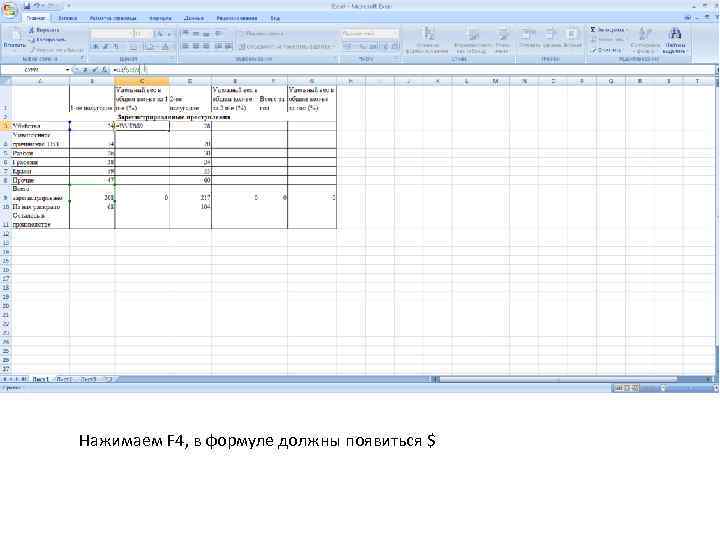Open Sort and Filter menu
Image resolution: width=720 pixels, height=540 pixels.
click(x=644, y=40)
